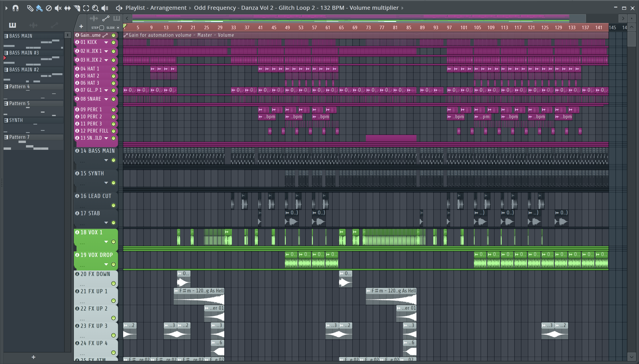This screenshot has width=639, height=364.
Task: Show automation clips in picker panel
Action: (54, 25)
